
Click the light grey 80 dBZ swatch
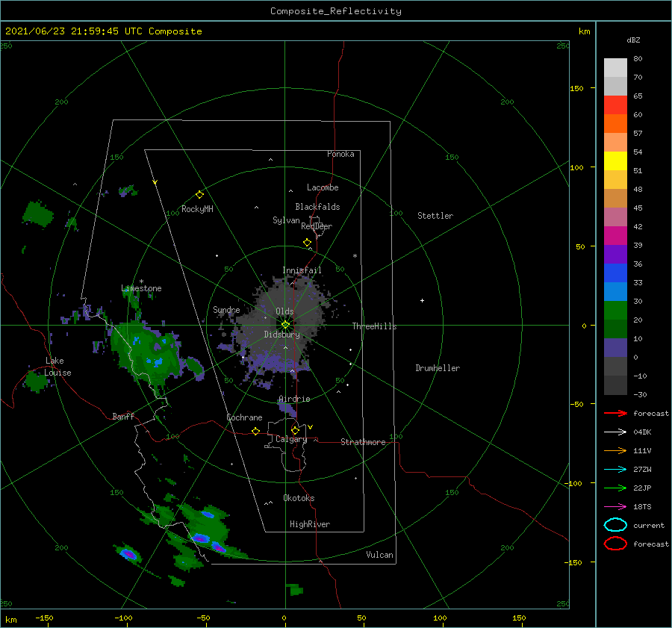tap(615, 68)
